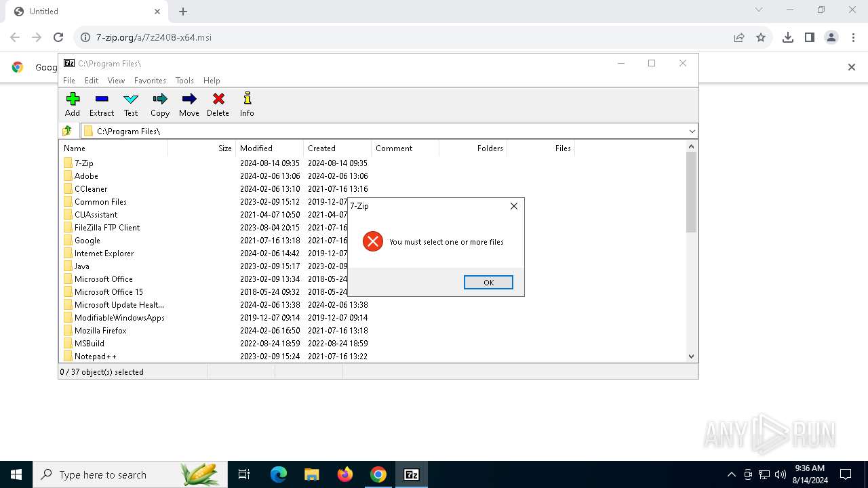The height and width of the screenshot is (488, 868).
Task: Open a new Chrome tab
Action: click(x=183, y=12)
